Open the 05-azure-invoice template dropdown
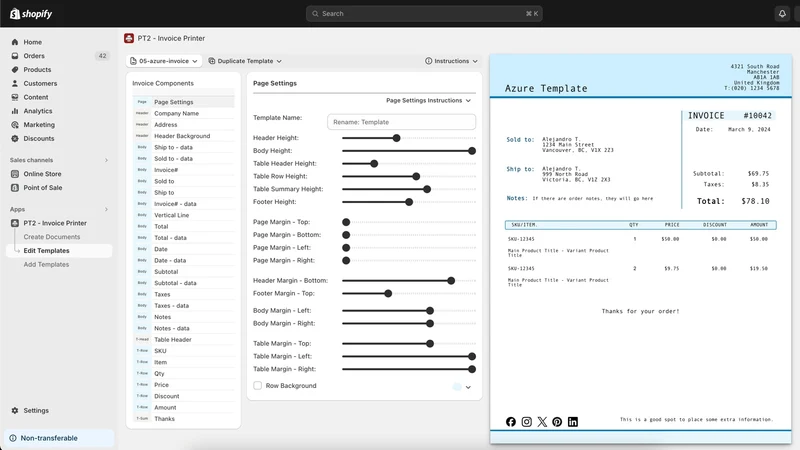800x450 pixels. [164, 61]
